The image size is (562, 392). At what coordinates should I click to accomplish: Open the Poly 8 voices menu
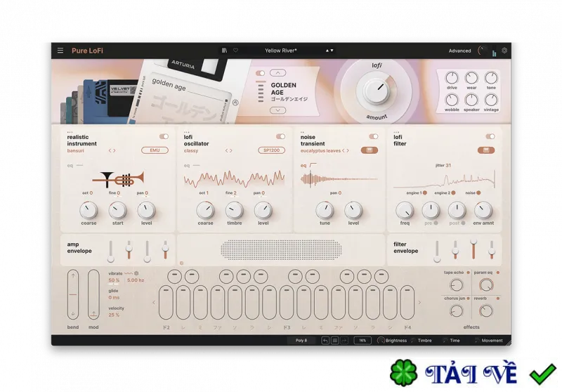(301, 341)
